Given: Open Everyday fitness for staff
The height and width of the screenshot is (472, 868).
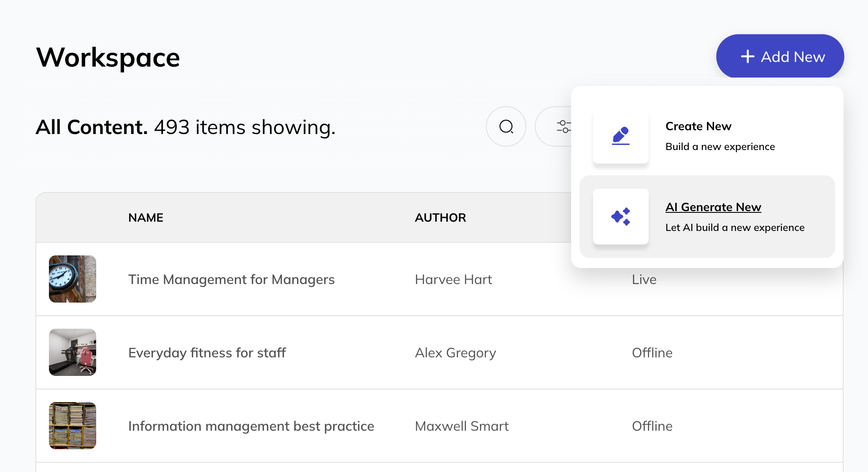Looking at the screenshot, I should coord(207,352).
